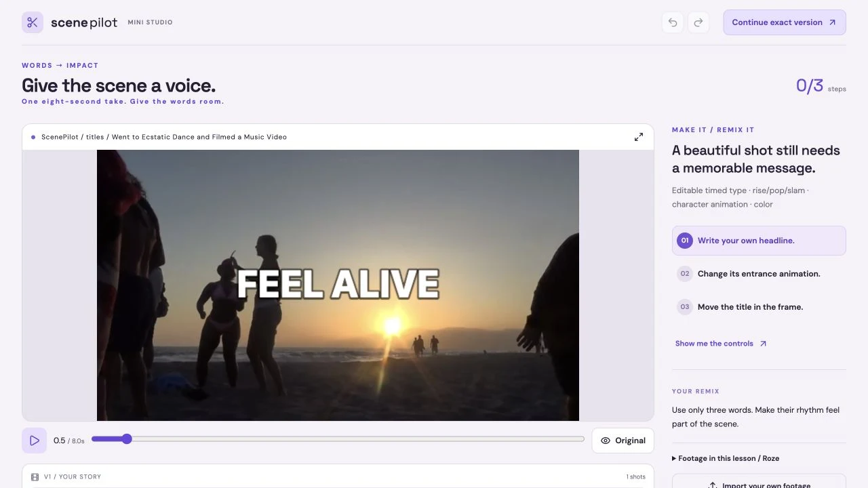Click the 'Use only three words' remix text
Image resolution: width=868 pixels, height=488 pixels.
click(755, 417)
